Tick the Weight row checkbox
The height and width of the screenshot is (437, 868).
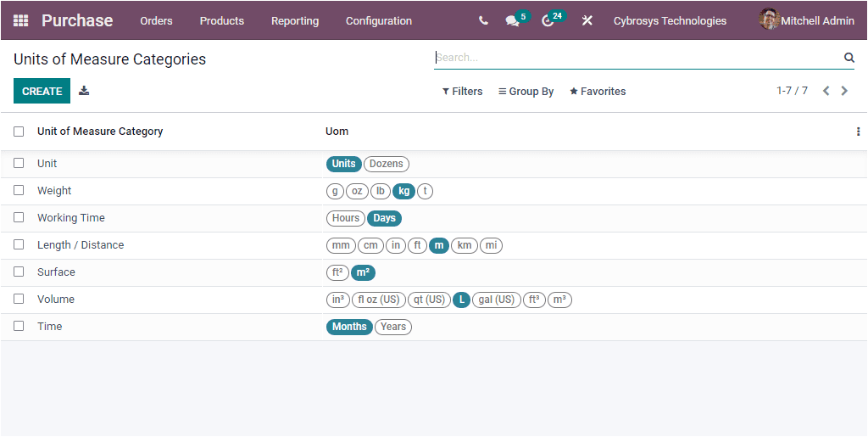click(19, 190)
